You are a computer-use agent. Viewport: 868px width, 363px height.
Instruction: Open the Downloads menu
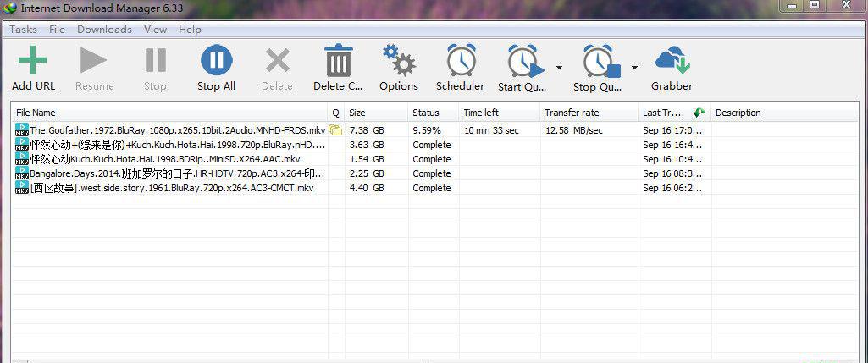click(105, 30)
